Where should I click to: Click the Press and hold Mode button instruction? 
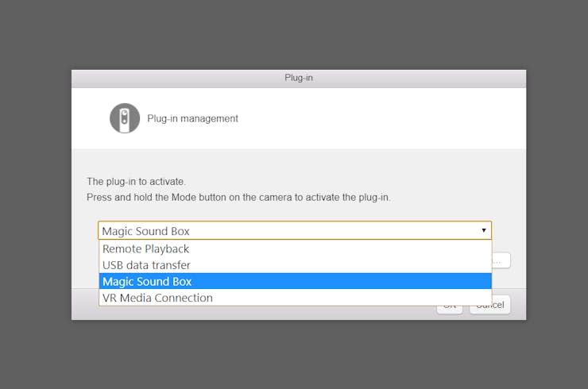coord(238,196)
